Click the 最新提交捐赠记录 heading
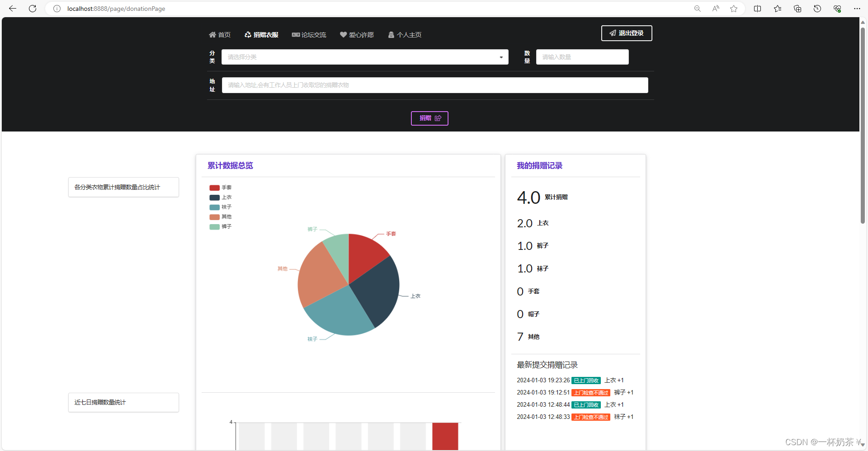Screen dimensions: 868x451 click(547, 365)
